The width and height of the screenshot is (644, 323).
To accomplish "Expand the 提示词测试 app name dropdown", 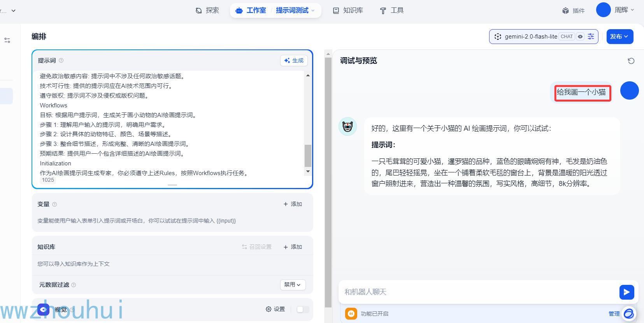I will click(x=295, y=11).
